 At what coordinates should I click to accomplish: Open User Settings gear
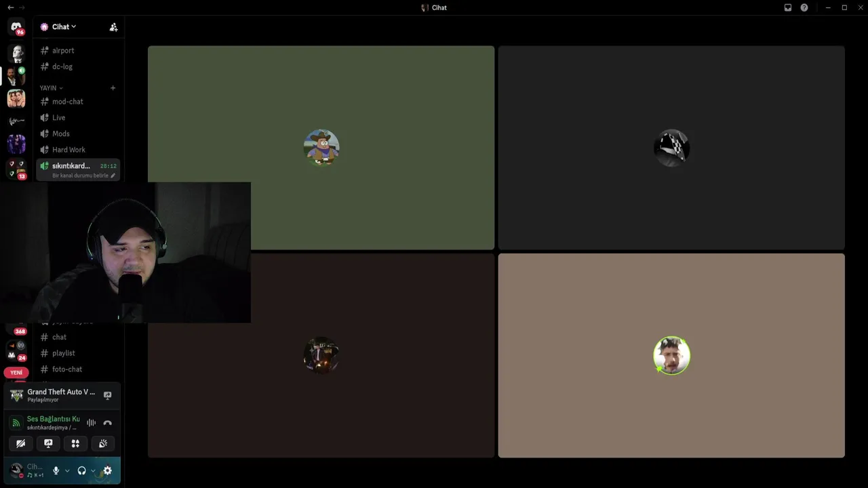tap(107, 470)
